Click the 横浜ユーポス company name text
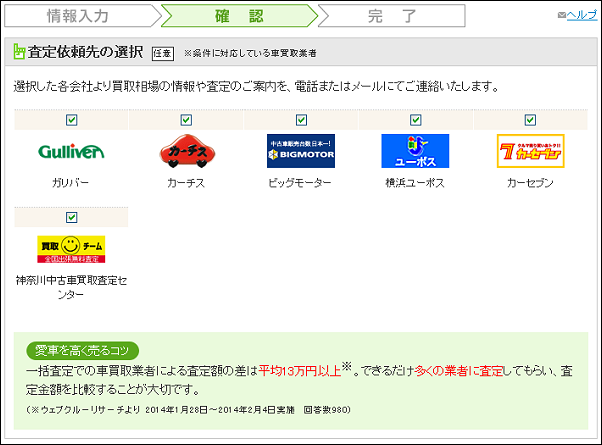 pyautogui.click(x=415, y=183)
